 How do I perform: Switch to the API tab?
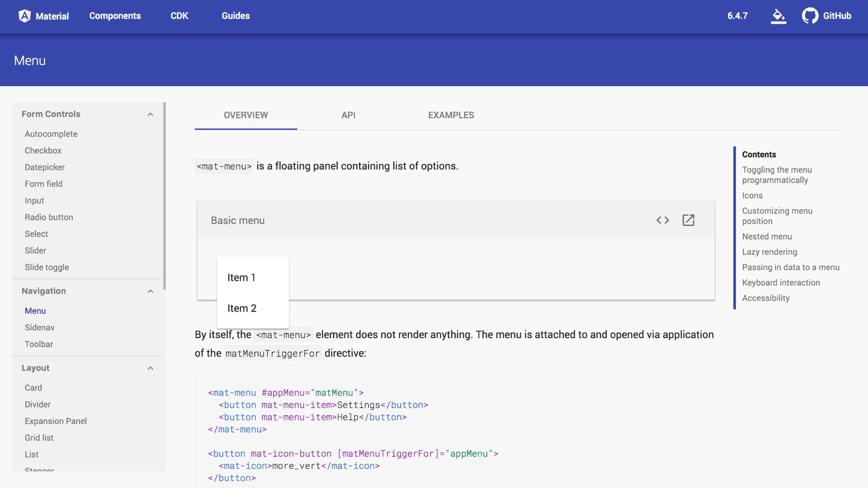pos(348,115)
